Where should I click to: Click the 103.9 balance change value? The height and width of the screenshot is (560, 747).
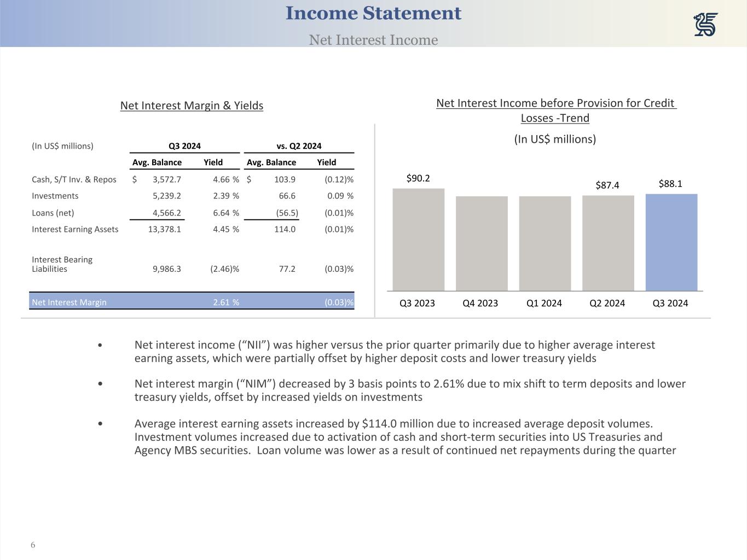285,179
